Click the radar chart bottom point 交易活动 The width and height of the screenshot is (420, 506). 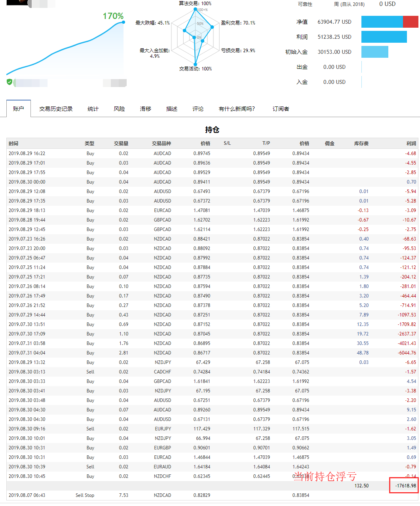click(x=195, y=64)
